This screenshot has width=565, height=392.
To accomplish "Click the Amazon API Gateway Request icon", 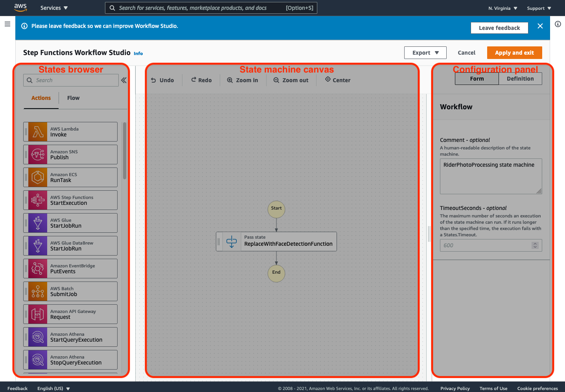I will click(38, 314).
